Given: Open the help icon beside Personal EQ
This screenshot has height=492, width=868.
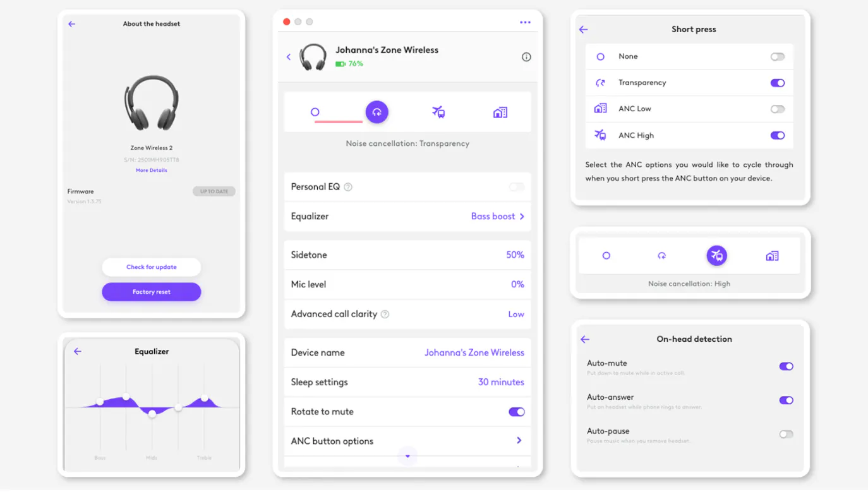Looking at the screenshot, I should (348, 187).
